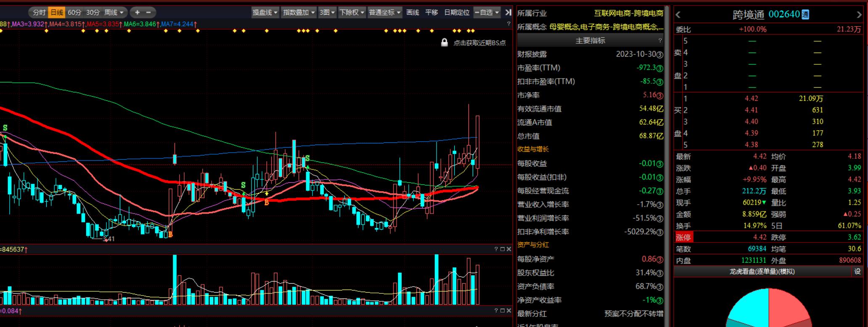868x327 pixels.
Task: Click the 主要指标 section header
Action: click(590, 40)
